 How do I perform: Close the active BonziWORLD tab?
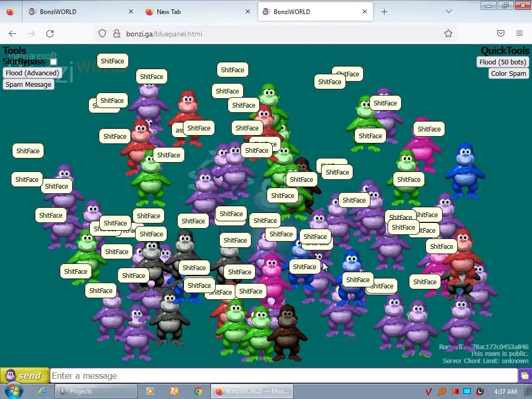coord(364,11)
